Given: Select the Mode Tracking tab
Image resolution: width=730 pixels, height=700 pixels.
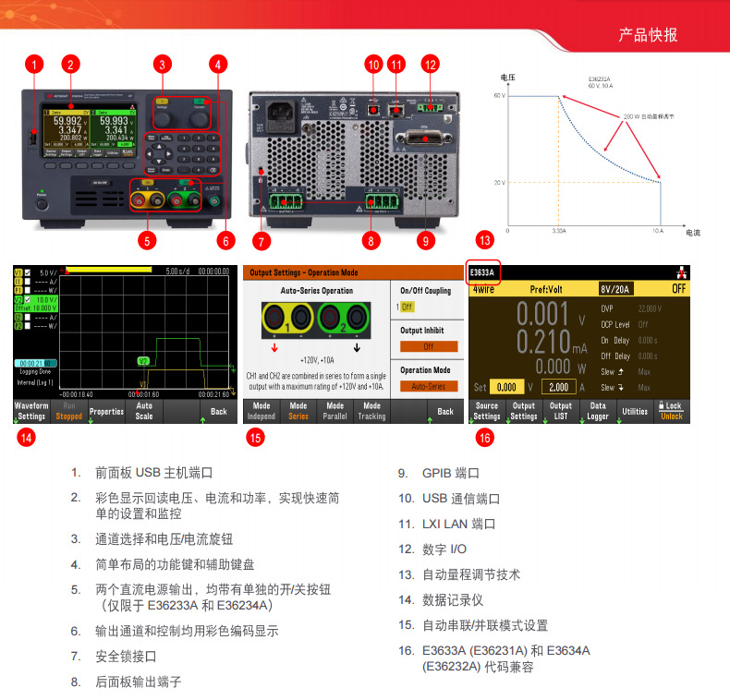Looking at the screenshot, I should click(x=372, y=411).
